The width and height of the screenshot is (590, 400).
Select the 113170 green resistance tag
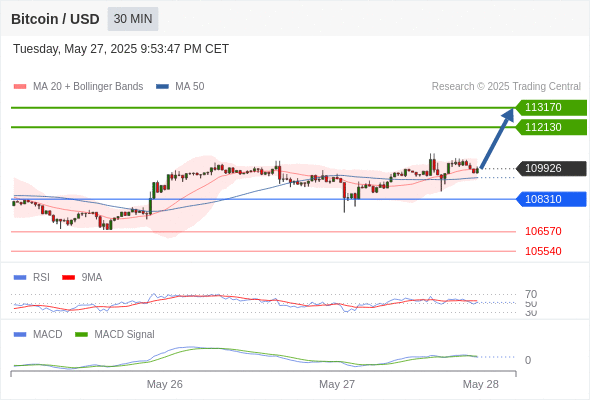[x=551, y=108]
